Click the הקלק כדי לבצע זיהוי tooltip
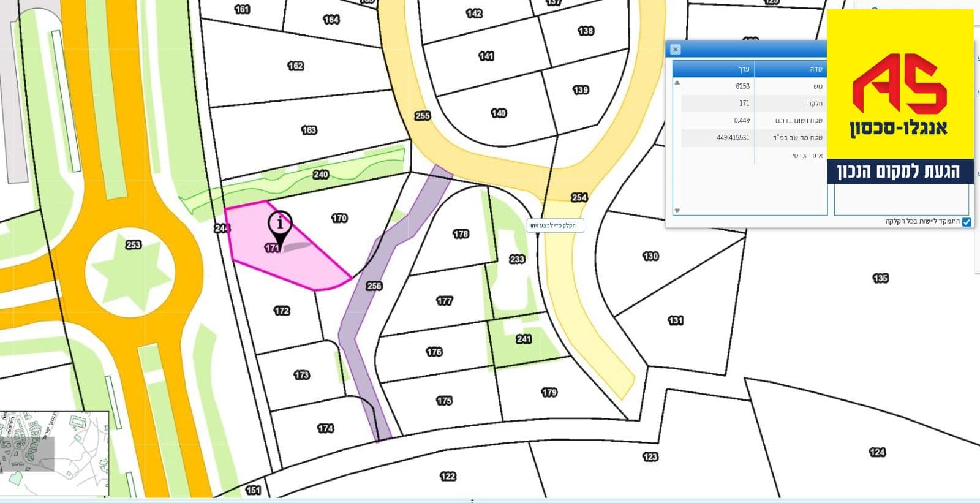 click(556, 225)
